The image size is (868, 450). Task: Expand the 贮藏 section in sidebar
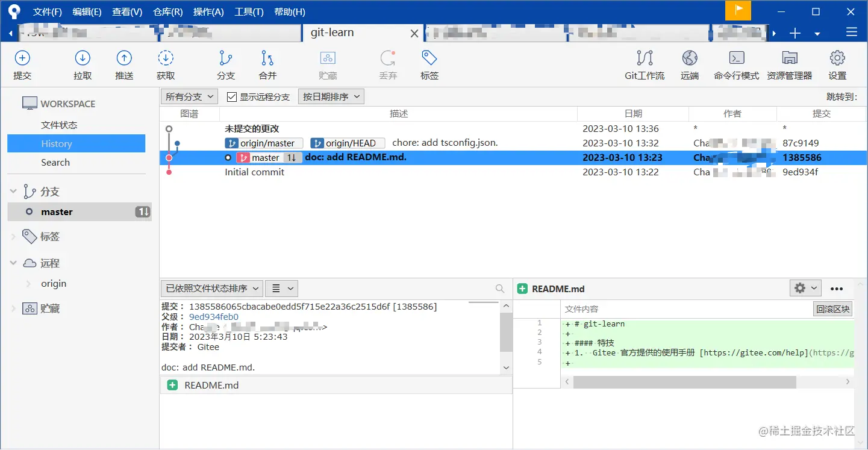pyautogui.click(x=13, y=308)
